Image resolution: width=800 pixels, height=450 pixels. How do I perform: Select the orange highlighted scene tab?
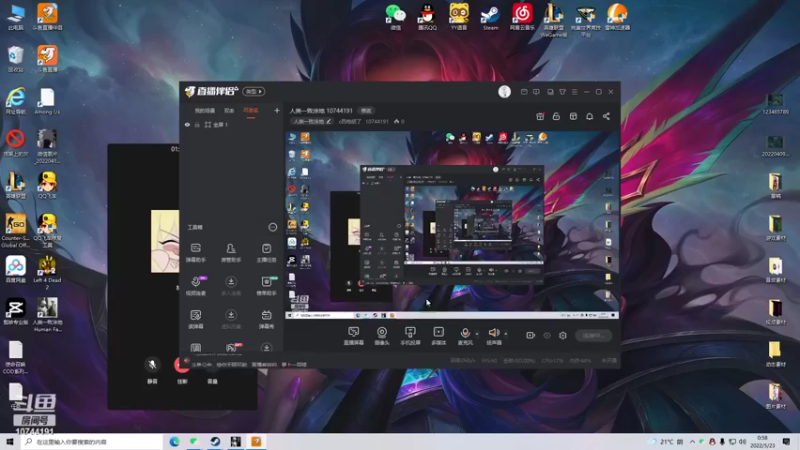tap(251, 110)
